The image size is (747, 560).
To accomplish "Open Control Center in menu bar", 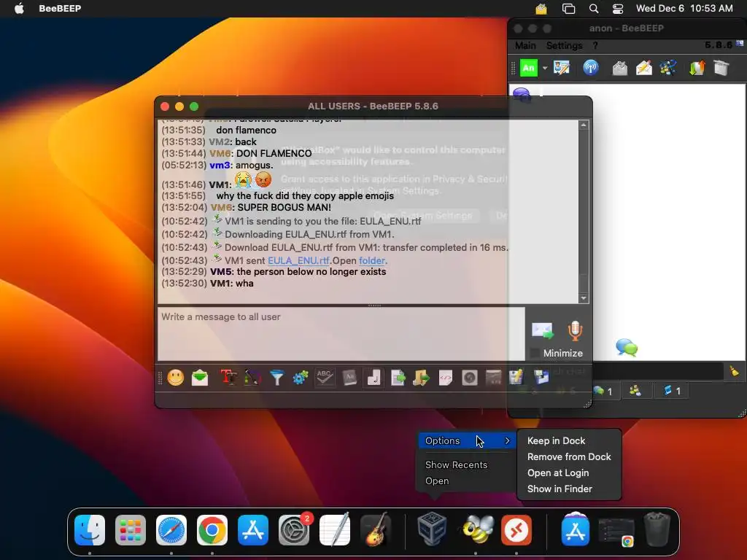I will 618,9.
